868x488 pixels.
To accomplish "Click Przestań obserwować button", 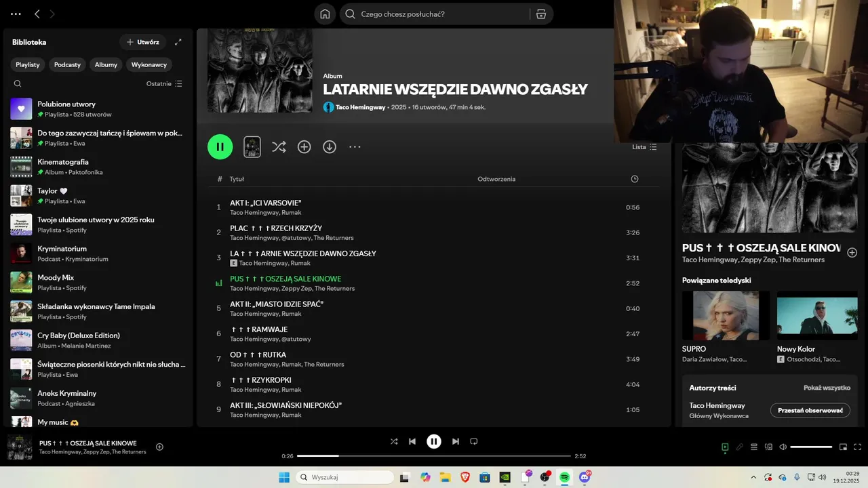I will (x=810, y=410).
